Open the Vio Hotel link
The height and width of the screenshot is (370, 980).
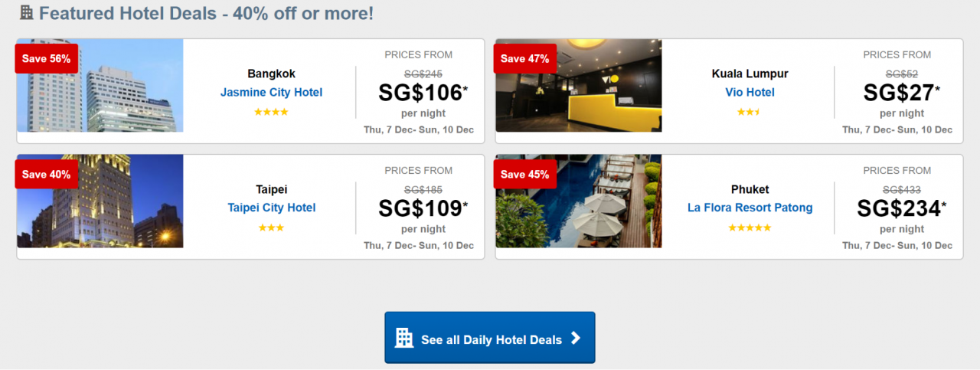click(x=750, y=93)
